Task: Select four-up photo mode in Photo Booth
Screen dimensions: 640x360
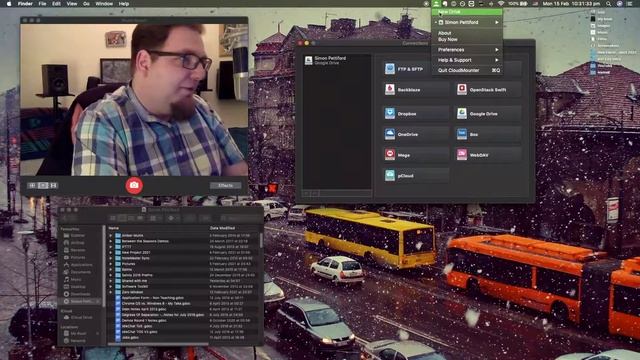Action: 32,185
